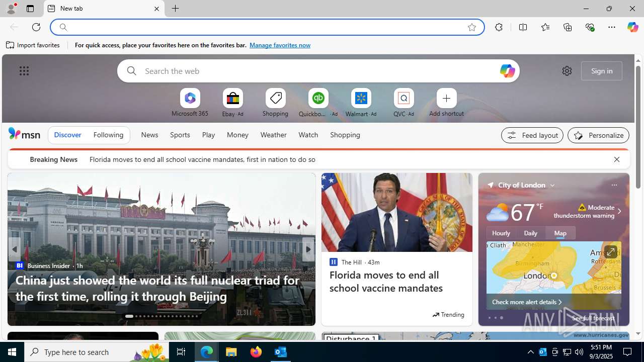Viewport: 644px width, 362px height.
Task: Open Trending tag on Florida story
Action: tap(448, 315)
